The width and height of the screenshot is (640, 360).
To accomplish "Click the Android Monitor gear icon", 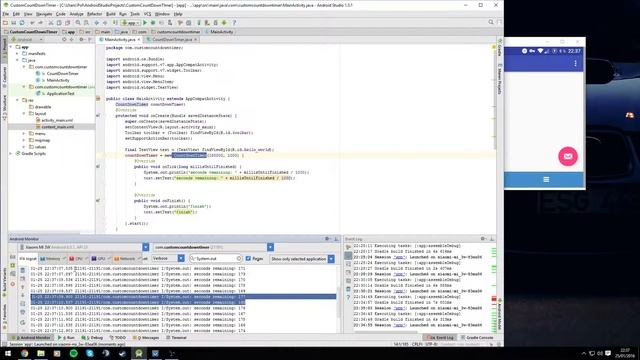I will pyautogui.click(x=327, y=239).
